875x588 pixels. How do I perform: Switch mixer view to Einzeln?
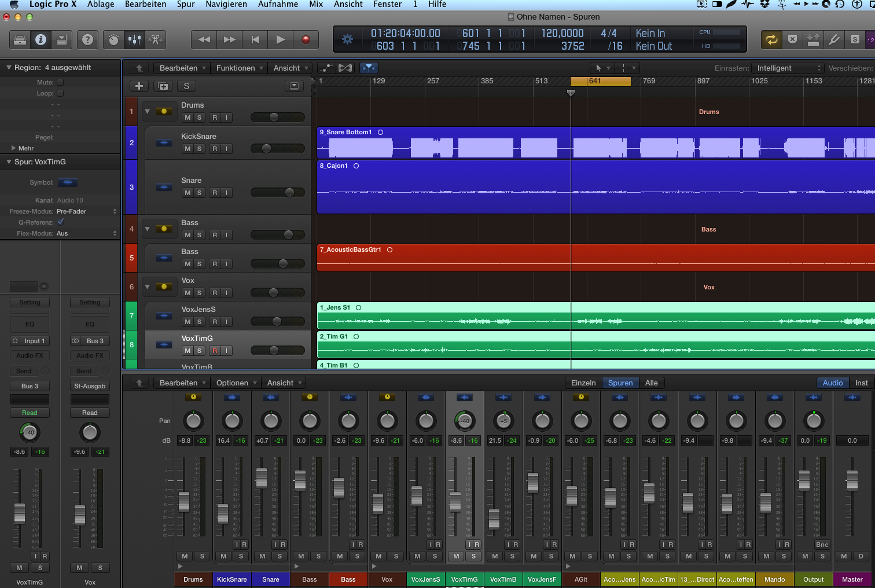click(x=583, y=383)
